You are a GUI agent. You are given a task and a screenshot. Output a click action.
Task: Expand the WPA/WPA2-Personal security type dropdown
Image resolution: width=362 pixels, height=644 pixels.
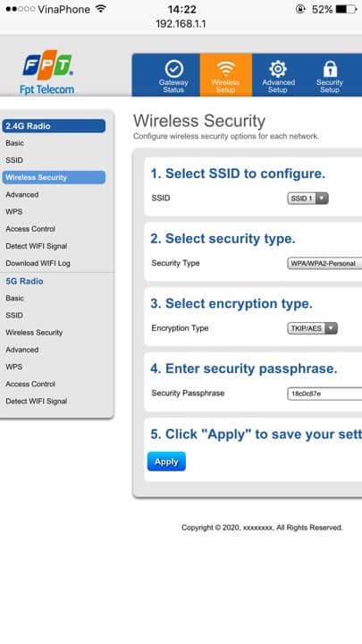(x=324, y=263)
